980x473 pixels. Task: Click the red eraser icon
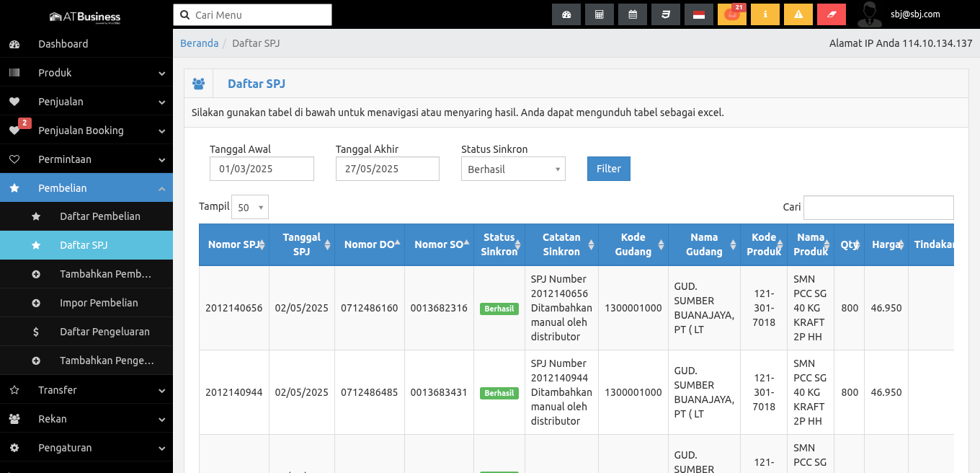pos(831,14)
